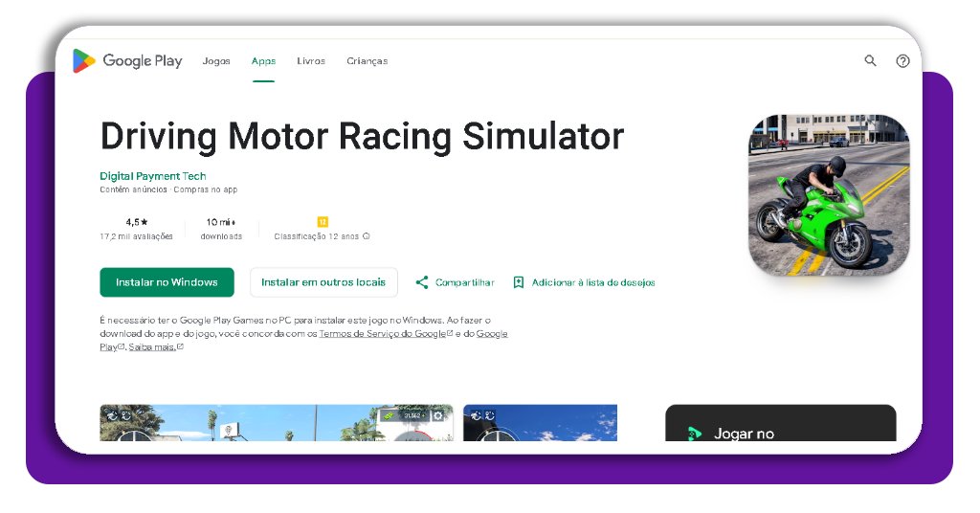Click Adicionar à lista de desejos
980x513 pixels.
(x=593, y=282)
